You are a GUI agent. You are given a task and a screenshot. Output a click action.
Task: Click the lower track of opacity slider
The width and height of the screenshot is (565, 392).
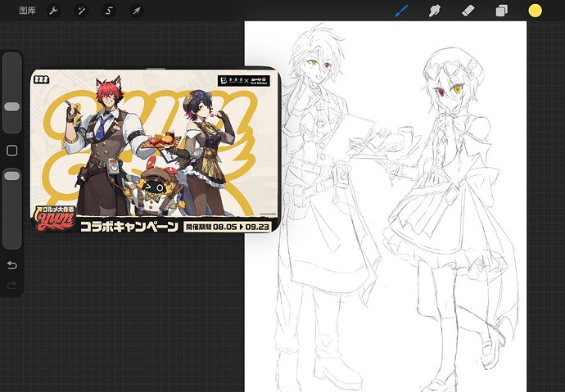(x=12, y=214)
